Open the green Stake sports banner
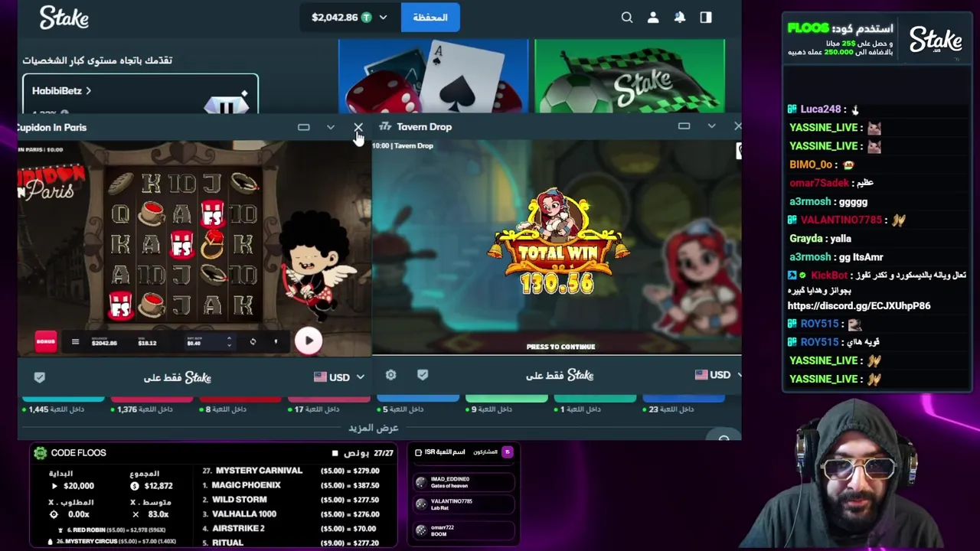980x551 pixels. pyautogui.click(x=629, y=77)
